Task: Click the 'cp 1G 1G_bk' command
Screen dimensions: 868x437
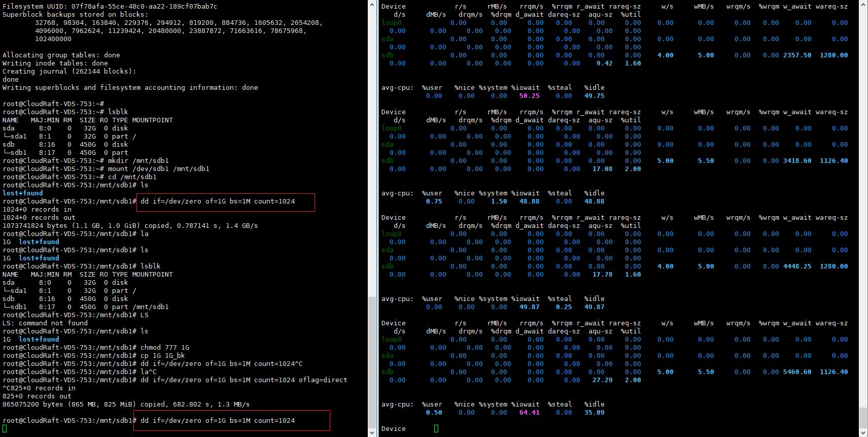Action: [163, 356]
